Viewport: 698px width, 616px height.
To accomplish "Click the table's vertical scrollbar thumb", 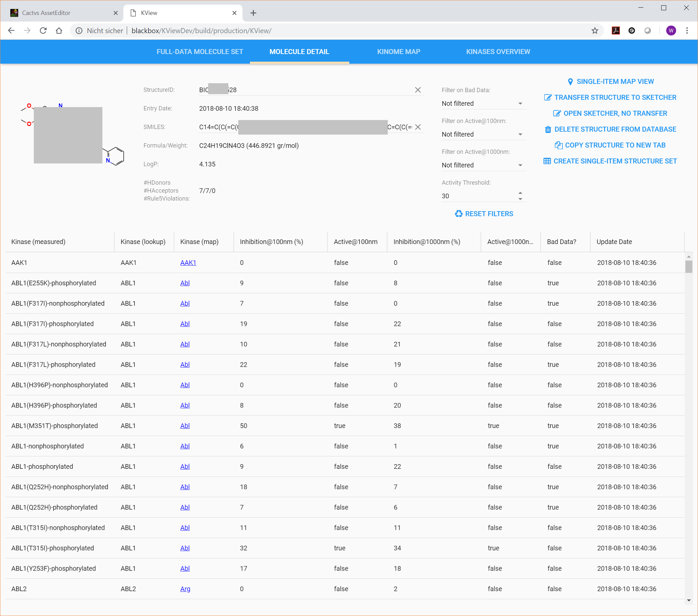I will tap(688, 267).
